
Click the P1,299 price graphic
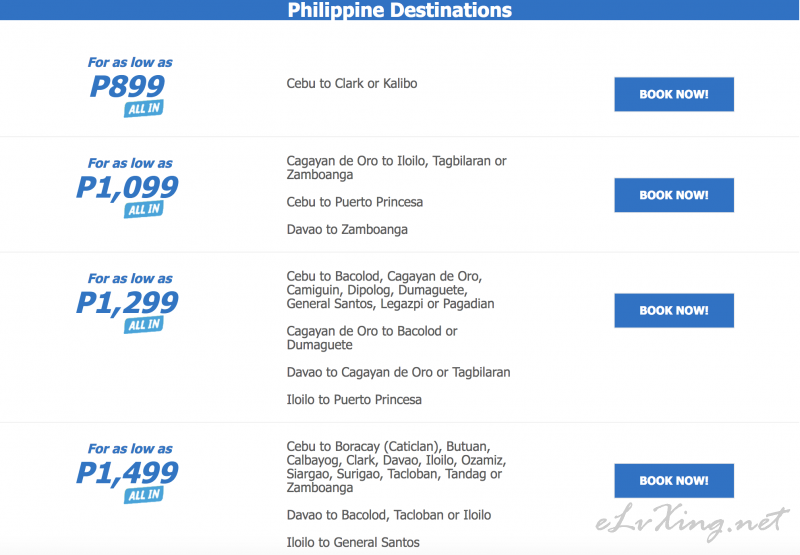point(127,302)
